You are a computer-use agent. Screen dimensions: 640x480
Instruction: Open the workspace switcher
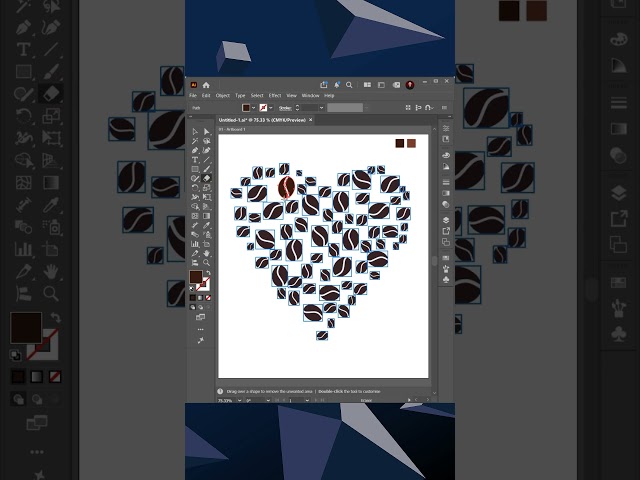381,85
